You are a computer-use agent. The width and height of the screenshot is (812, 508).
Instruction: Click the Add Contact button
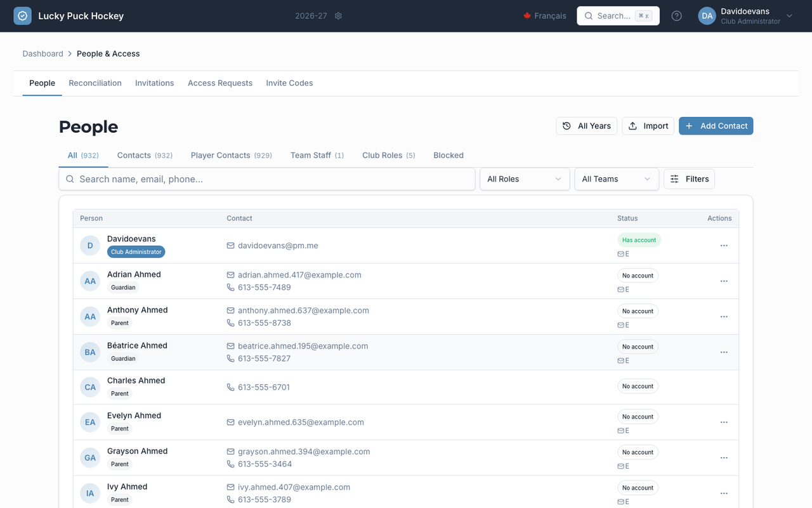(716, 126)
